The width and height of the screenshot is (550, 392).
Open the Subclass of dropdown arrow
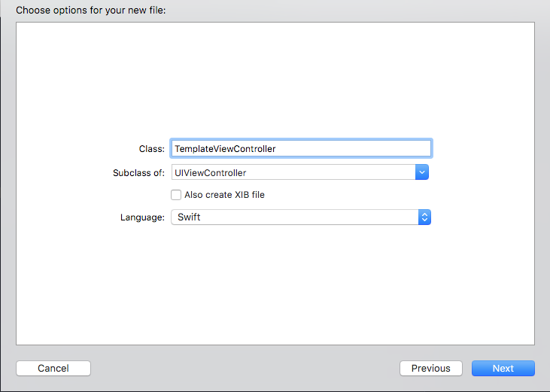pos(422,172)
